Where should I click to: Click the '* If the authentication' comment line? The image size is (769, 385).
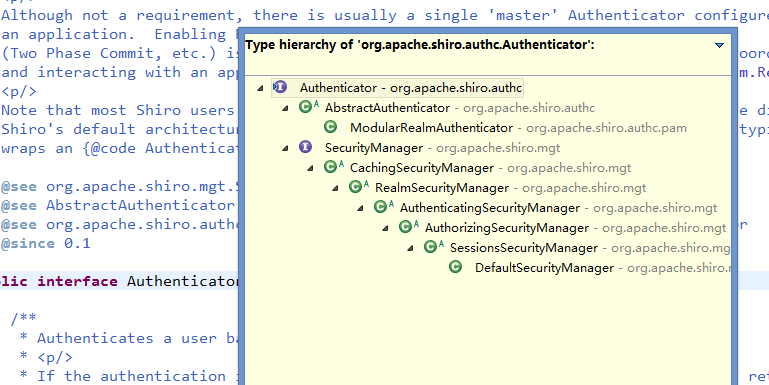128,376
